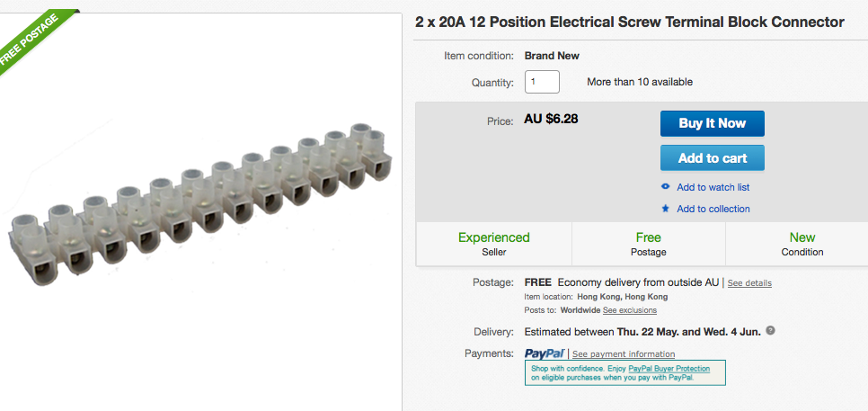The image size is (868, 411).
Task: Select the New Condition box
Action: point(802,244)
